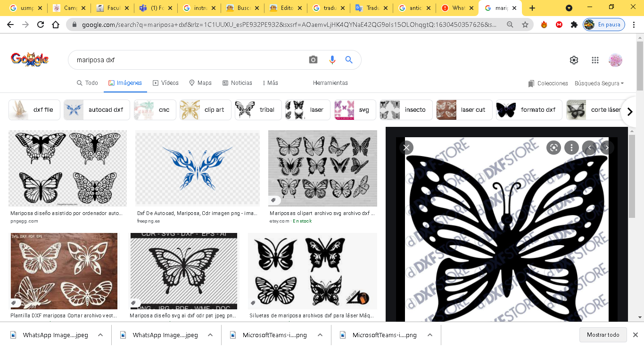Select the laser filter chip
Screen dimensions: 644x348
click(x=308, y=110)
